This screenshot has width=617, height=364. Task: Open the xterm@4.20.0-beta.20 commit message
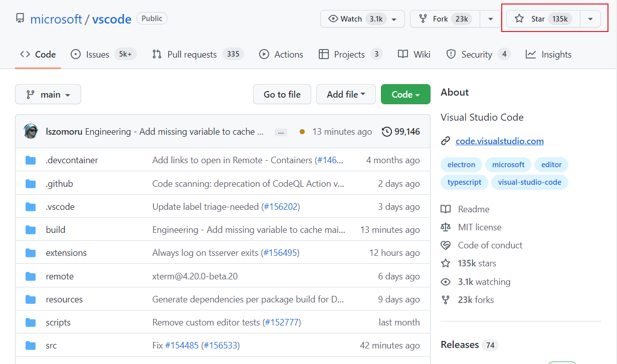tap(195, 276)
